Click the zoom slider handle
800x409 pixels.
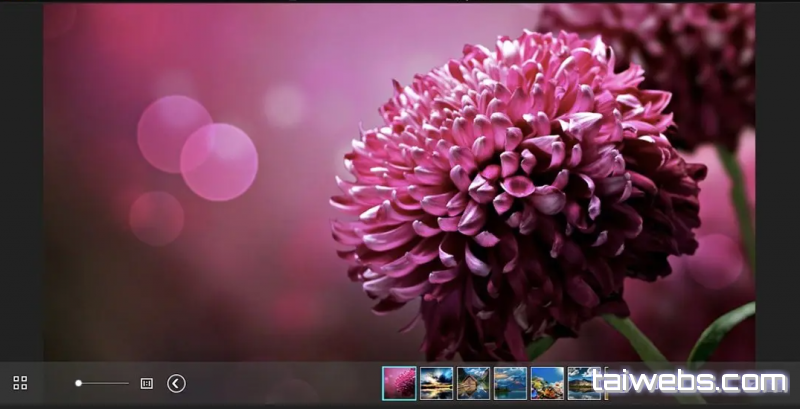pyautogui.click(x=78, y=383)
